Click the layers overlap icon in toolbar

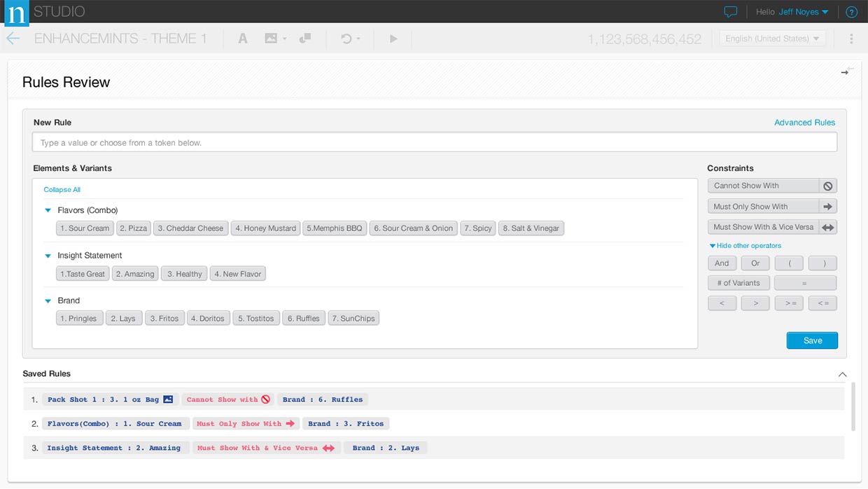304,39
